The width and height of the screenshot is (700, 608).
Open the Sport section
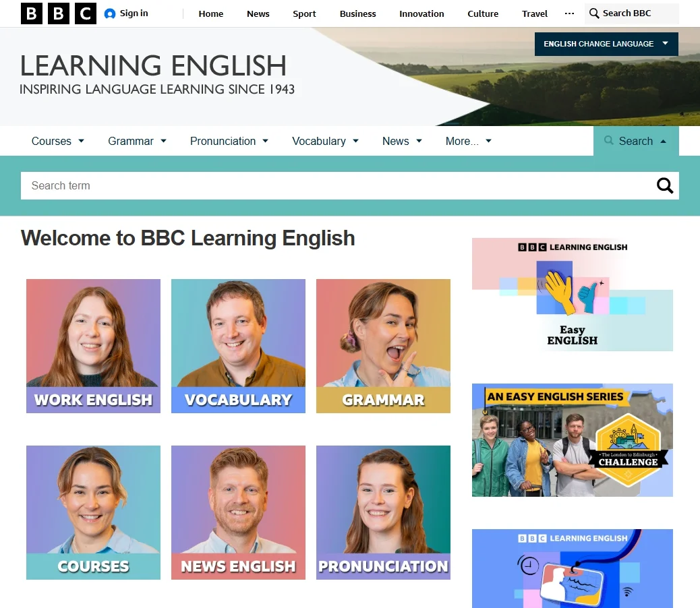[x=304, y=14]
